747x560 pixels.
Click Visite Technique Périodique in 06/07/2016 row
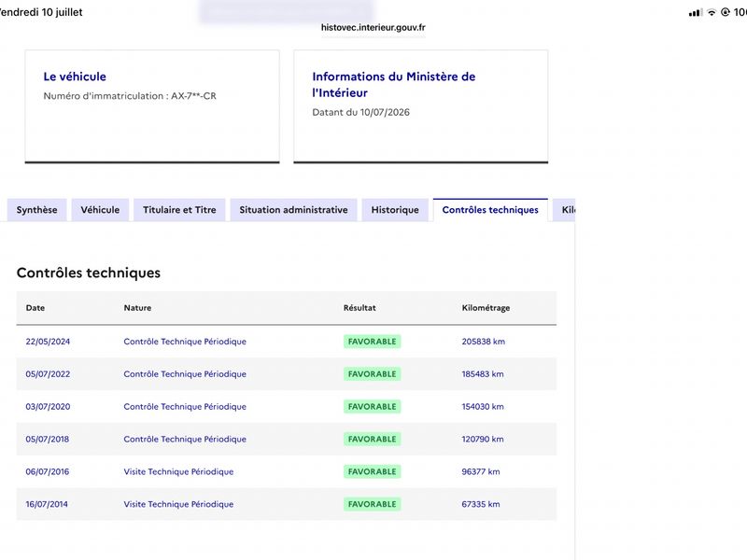[178, 471]
